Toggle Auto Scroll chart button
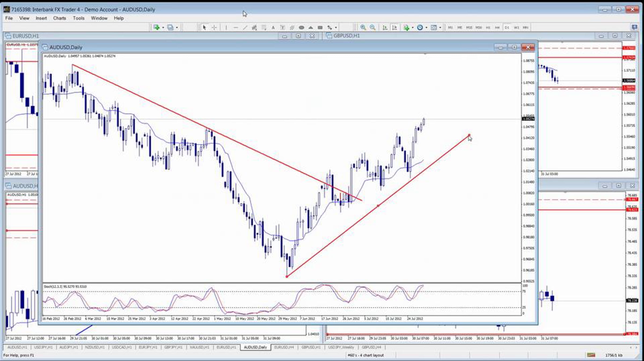The width and height of the screenshot is (644, 361). click(385, 27)
